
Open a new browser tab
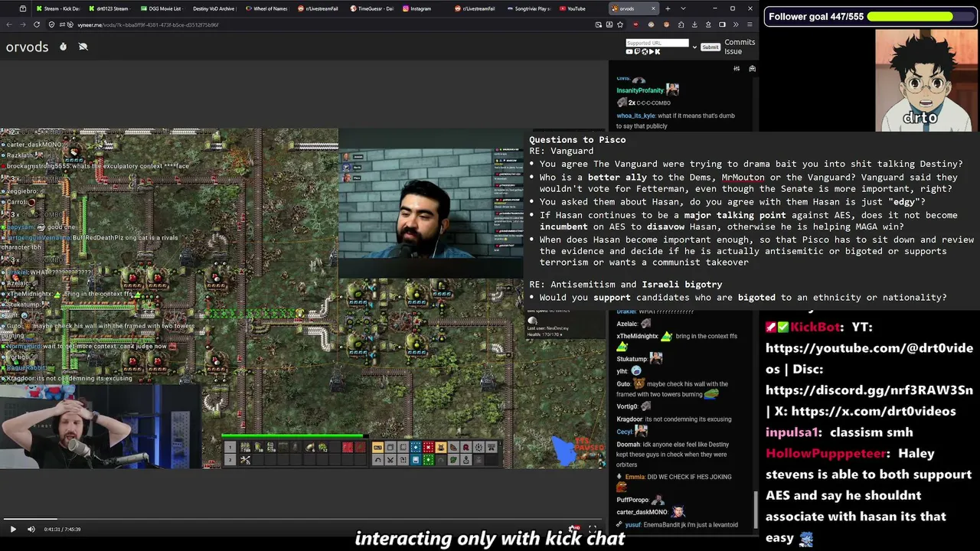[668, 8]
